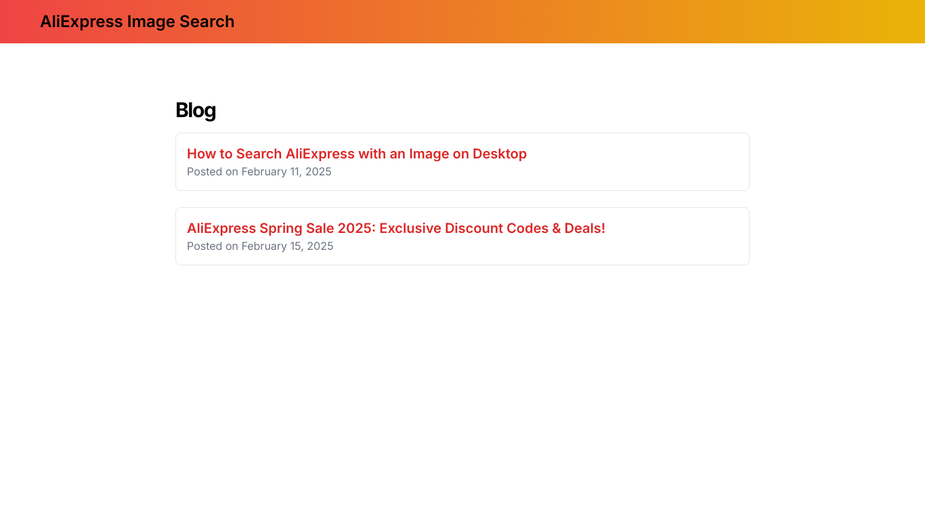Open the How to Search AliExpress post
The height and width of the screenshot is (520, 925).
tap(356, 153)
